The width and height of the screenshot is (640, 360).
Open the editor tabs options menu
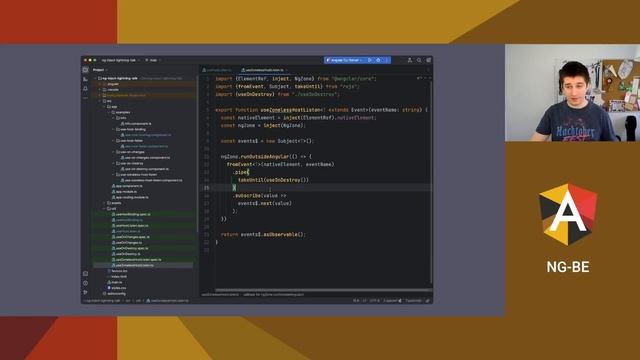[428, 70]
